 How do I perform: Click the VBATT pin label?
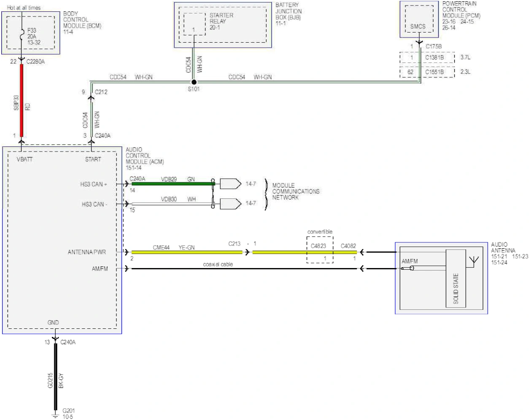point(24,159)
